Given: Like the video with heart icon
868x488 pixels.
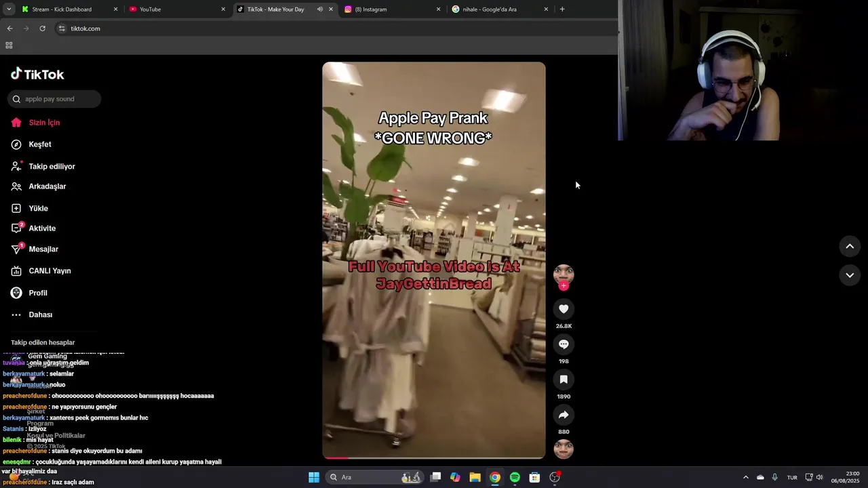Looking at the screenshot, I should point(564,309).
